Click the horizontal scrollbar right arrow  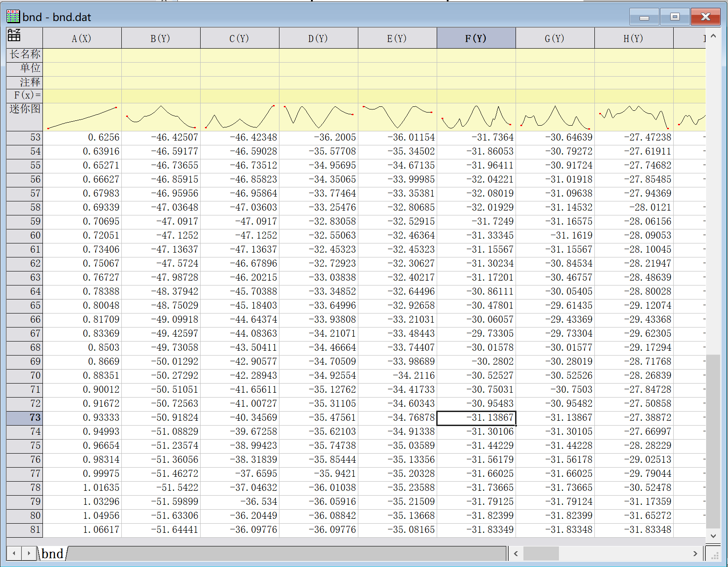(695, 553)
